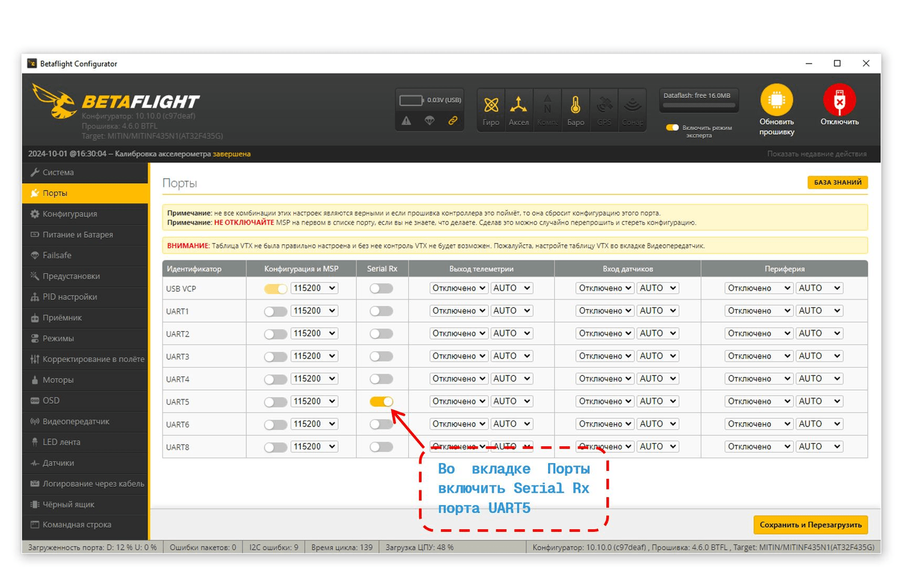Enable Serial Rx for UART8

381,447
